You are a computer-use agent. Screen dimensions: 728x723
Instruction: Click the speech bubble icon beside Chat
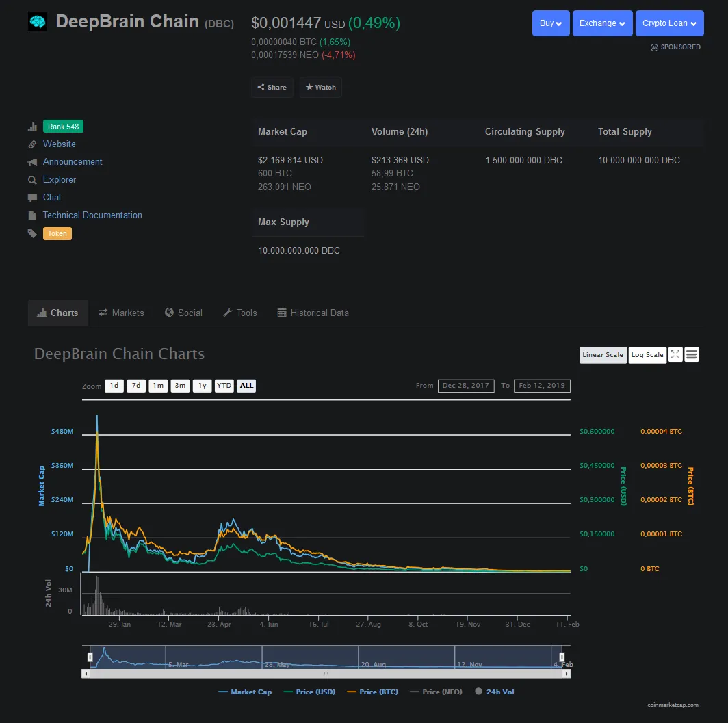[32, 198]
